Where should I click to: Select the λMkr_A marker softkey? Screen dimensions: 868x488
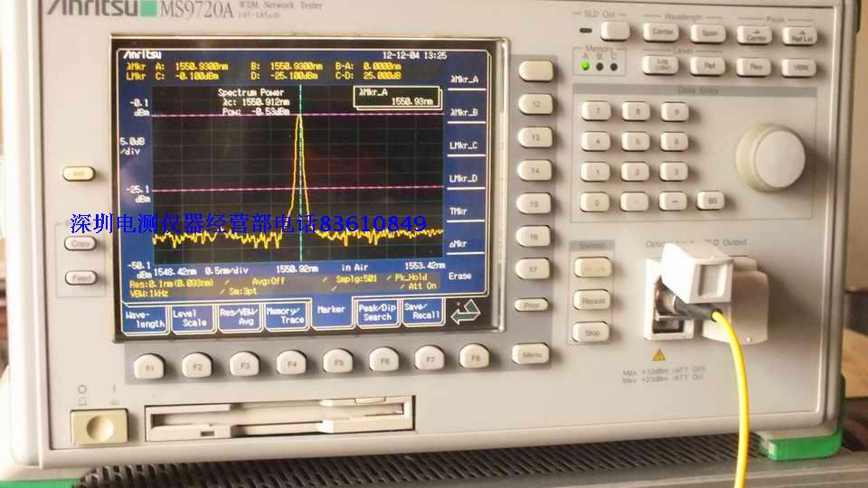point(464,80)
